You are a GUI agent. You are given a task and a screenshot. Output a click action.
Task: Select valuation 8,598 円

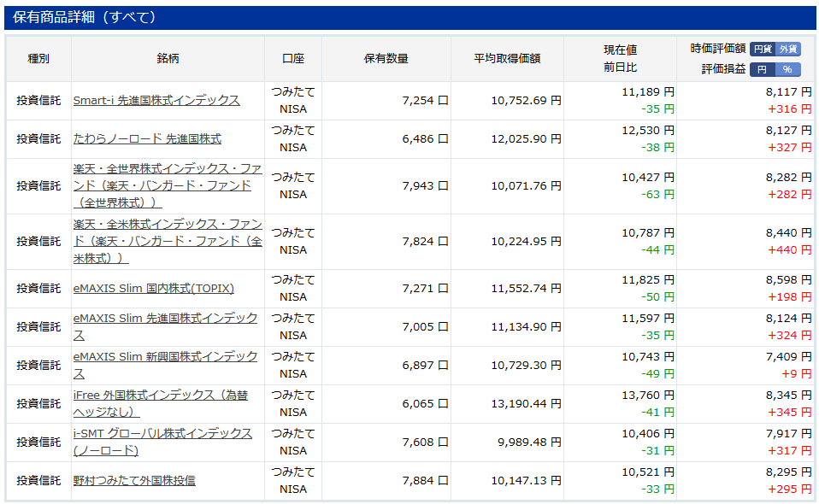pyautogui.click(x=789, y=279)
